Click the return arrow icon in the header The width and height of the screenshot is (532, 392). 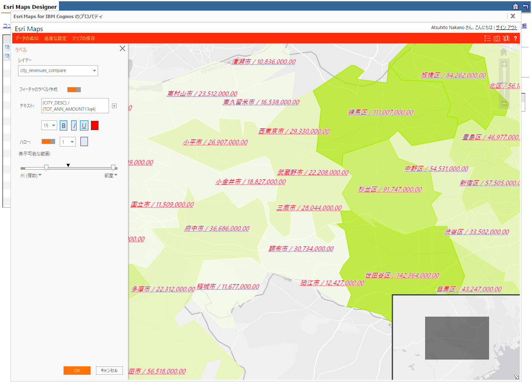[x=526, y=6]
